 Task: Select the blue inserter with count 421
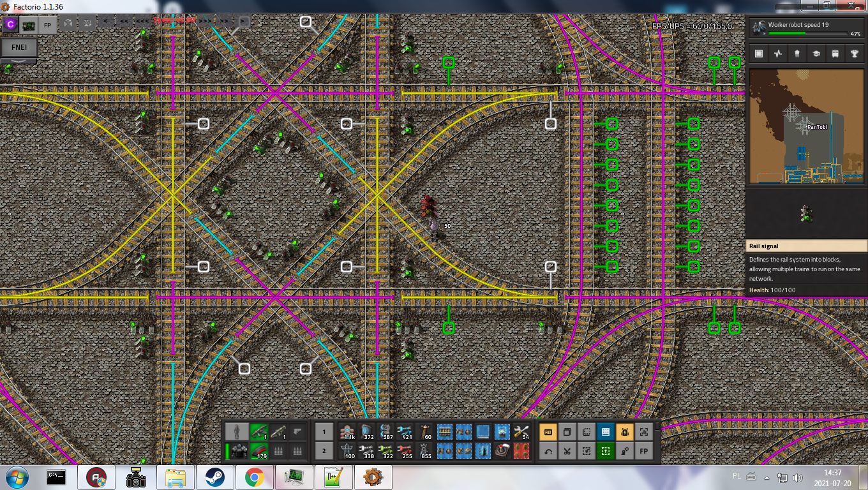(x=406, y=432)
